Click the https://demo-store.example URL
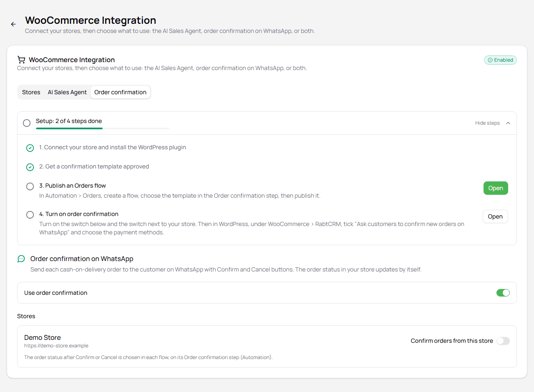 tap(56, 346)
